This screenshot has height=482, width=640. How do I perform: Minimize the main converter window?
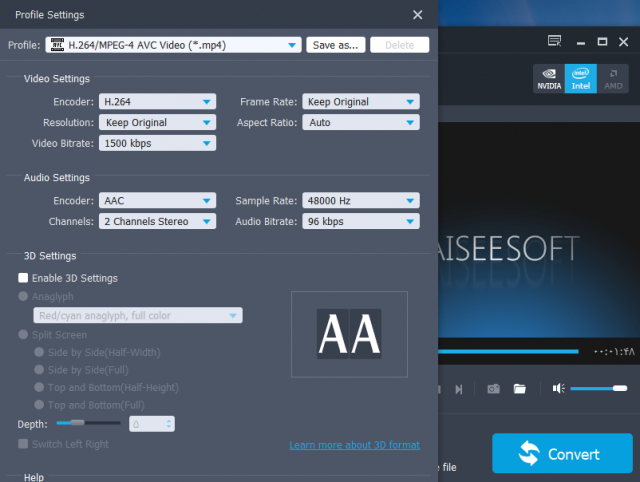581,42
